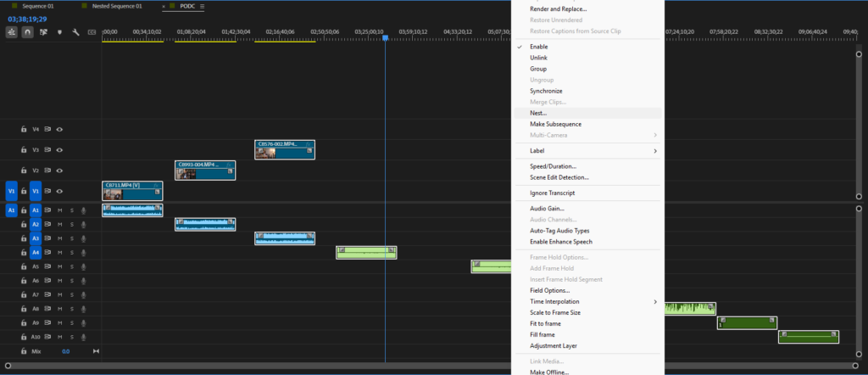Image resolution: width=868 pixels, height=375 pixels.
Task: Open timeline display settings wrench
Action: (75, 32)
